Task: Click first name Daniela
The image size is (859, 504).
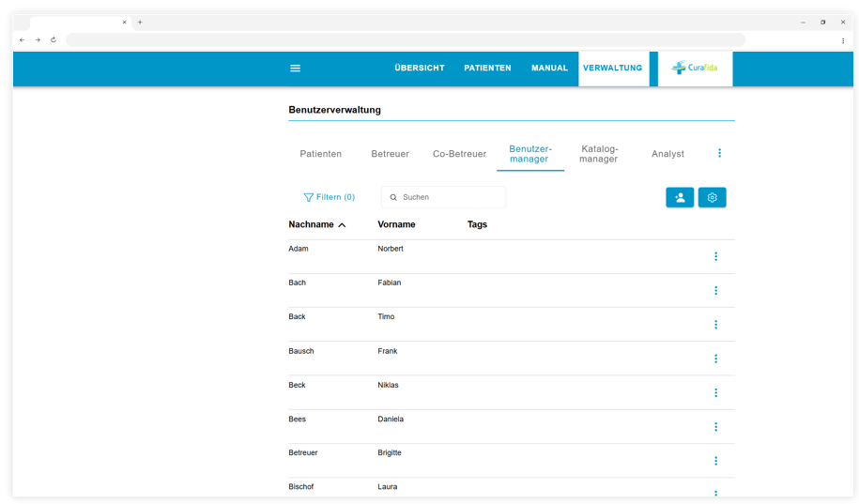Action: click(391, 420)
